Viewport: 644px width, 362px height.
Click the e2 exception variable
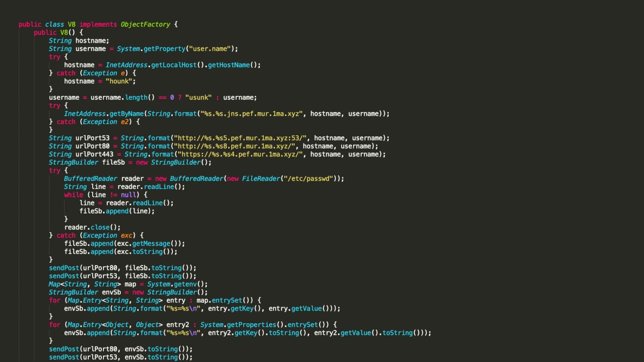coord(124,122)
